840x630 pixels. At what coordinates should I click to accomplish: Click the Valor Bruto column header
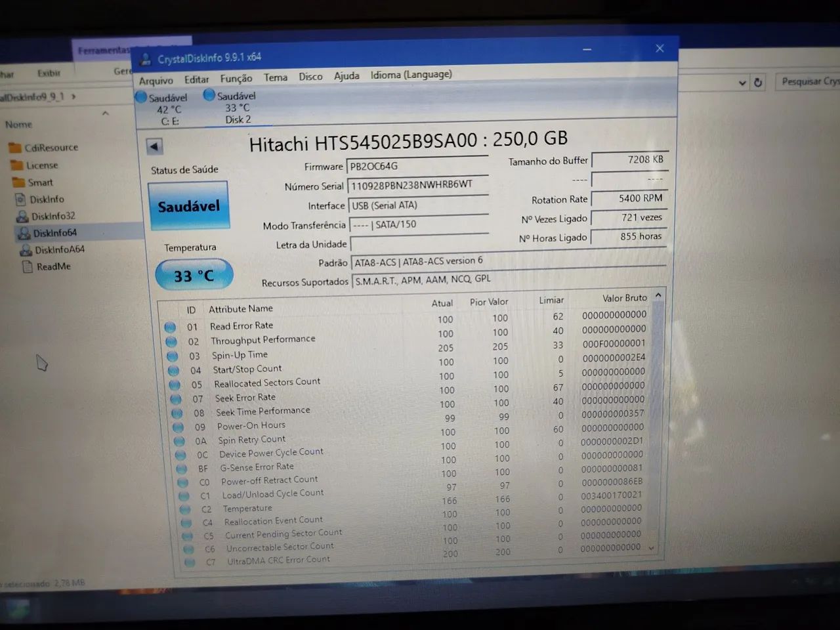(x=625, y=298)
